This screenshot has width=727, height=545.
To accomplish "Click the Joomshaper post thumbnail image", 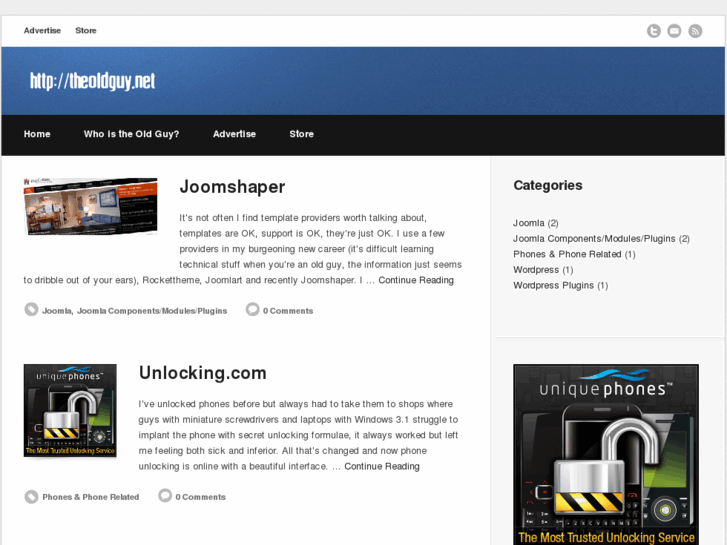I will click(x=90, y=206).
